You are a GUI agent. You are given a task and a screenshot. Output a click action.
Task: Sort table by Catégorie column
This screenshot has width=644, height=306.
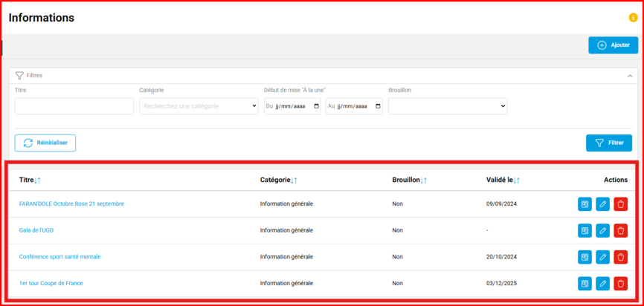tap(294, 180)
